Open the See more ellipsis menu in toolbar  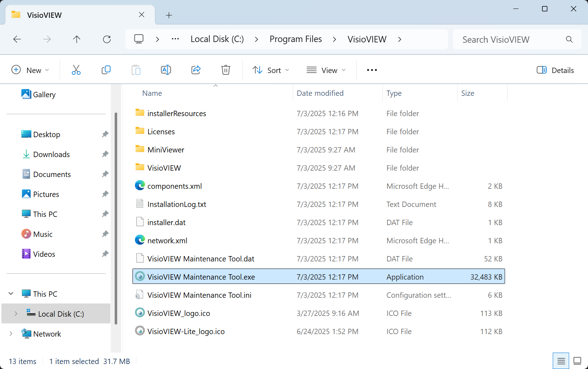tap(372, 70)
